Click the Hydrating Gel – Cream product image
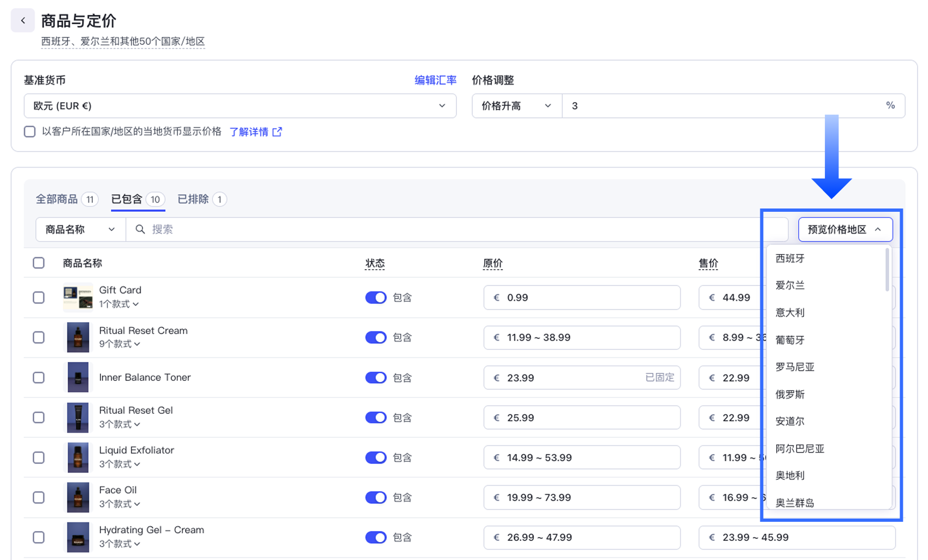The width and height of the screenshot is (928, 560). coord(78,537)
